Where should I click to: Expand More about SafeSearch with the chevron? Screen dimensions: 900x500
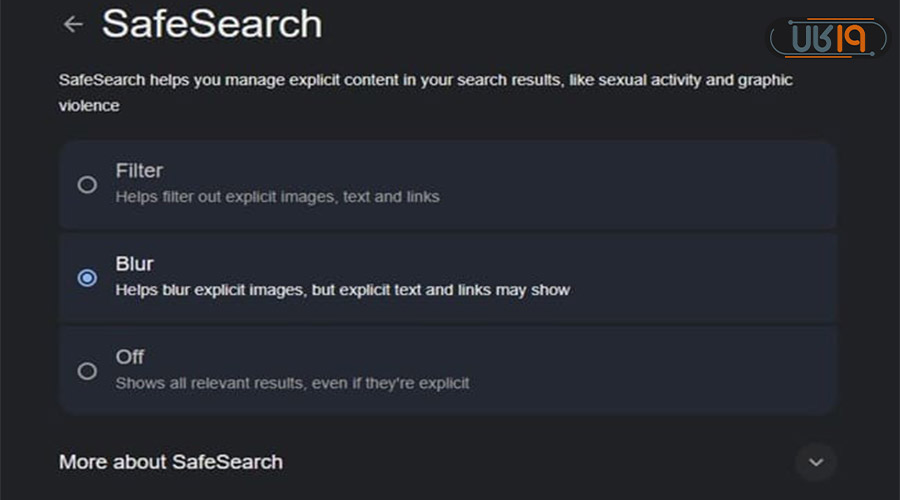click(x=815, y=462)
